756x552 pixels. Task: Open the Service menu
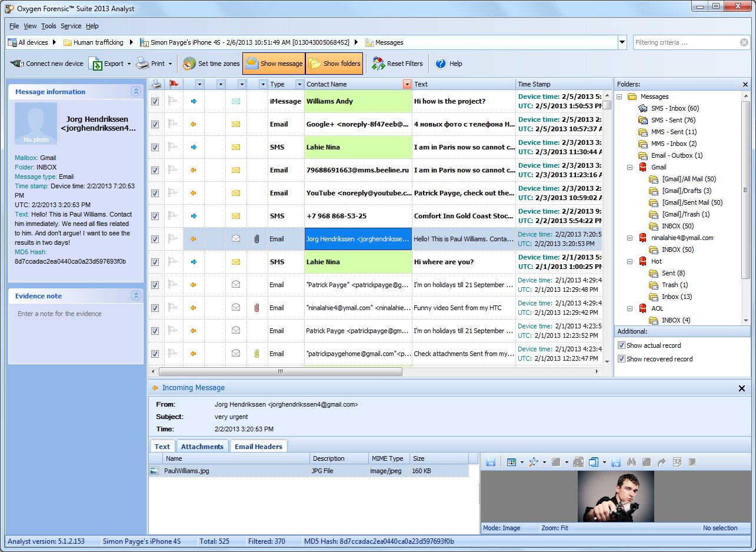pos(71,26)
